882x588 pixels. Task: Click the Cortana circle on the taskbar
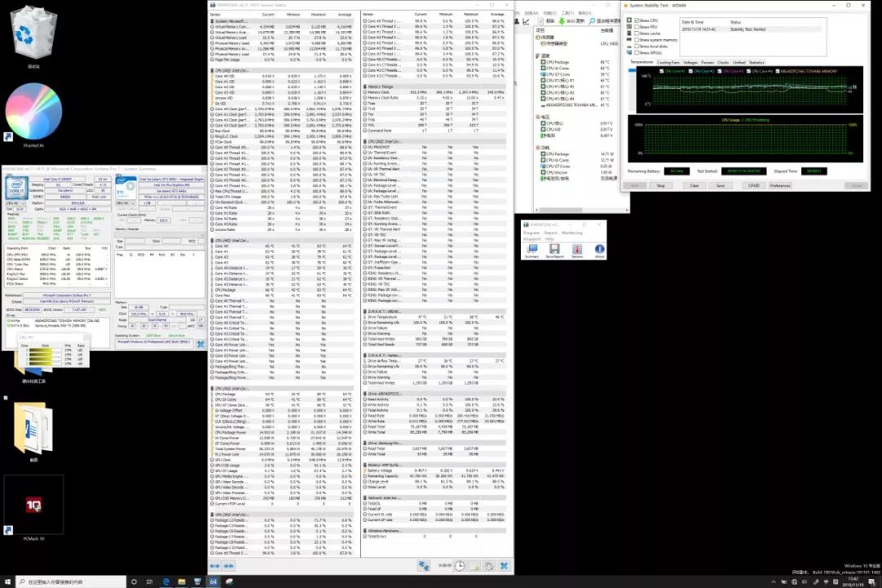(x=134, y=581)
